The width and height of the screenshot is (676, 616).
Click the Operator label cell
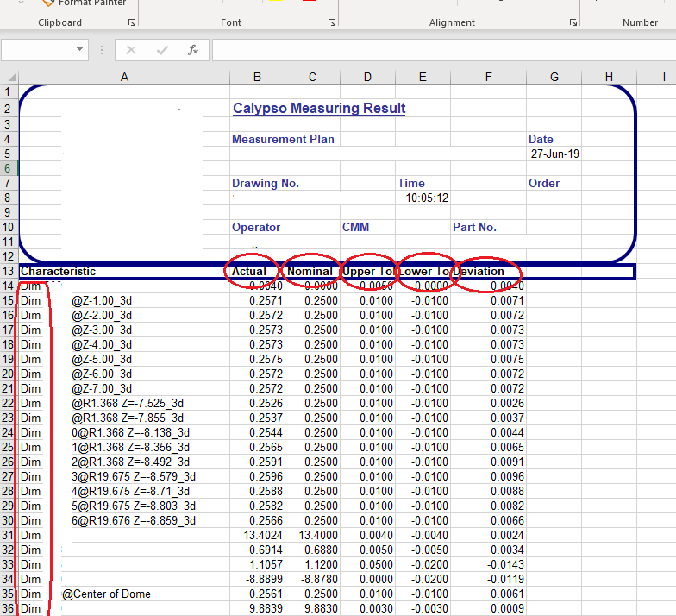[256, 228]
